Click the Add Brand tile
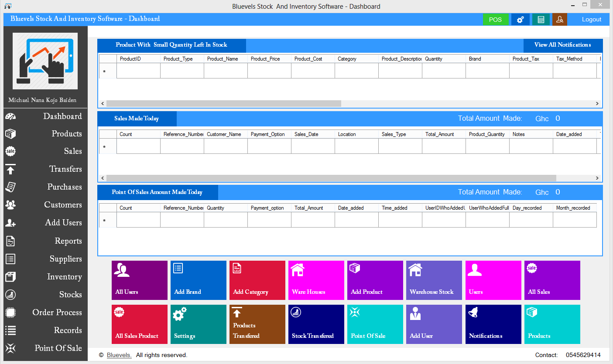This screenshot has height=364, width=613. (199, 280)
